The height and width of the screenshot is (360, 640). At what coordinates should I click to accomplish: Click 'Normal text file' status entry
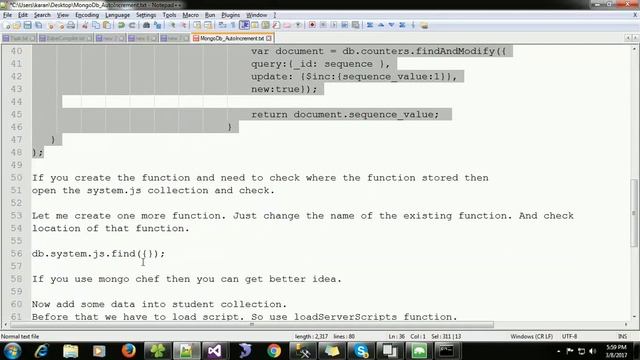click(x=20, y=336)
